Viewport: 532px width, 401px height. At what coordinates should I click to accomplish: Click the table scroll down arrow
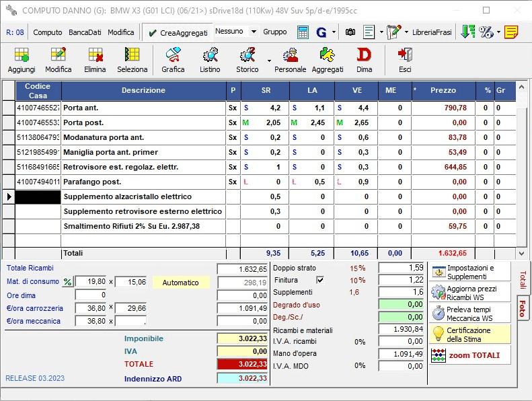coord(521,253)
